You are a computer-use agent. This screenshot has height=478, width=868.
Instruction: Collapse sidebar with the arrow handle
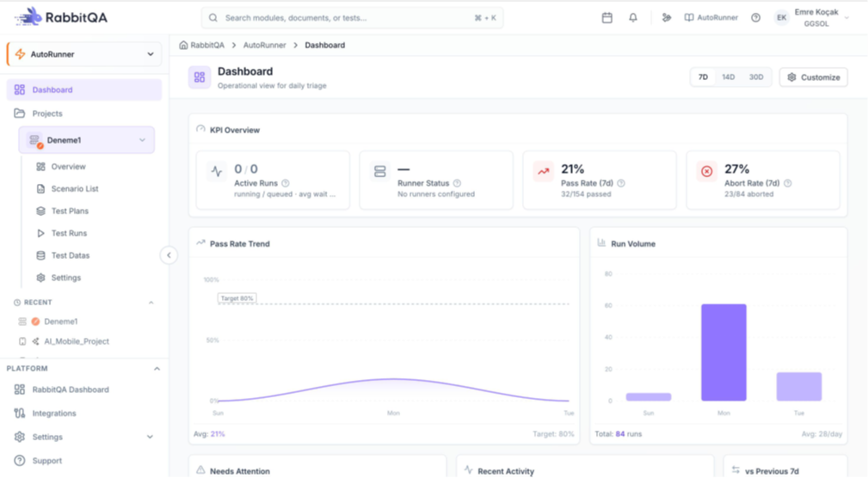click(x=169, y=255)
